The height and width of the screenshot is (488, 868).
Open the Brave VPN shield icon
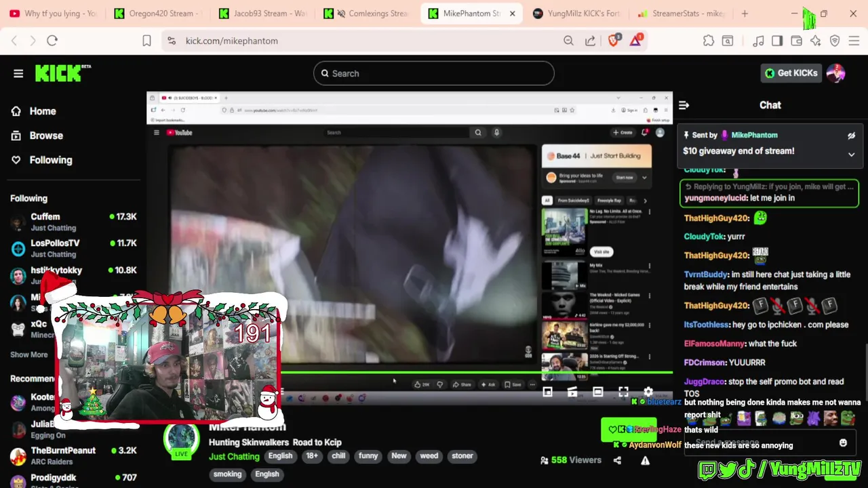click(x=835, y=41)
